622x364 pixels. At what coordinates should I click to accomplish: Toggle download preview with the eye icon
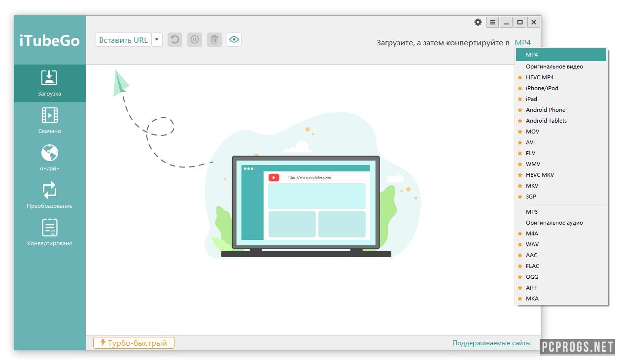[x=234, y=39]
